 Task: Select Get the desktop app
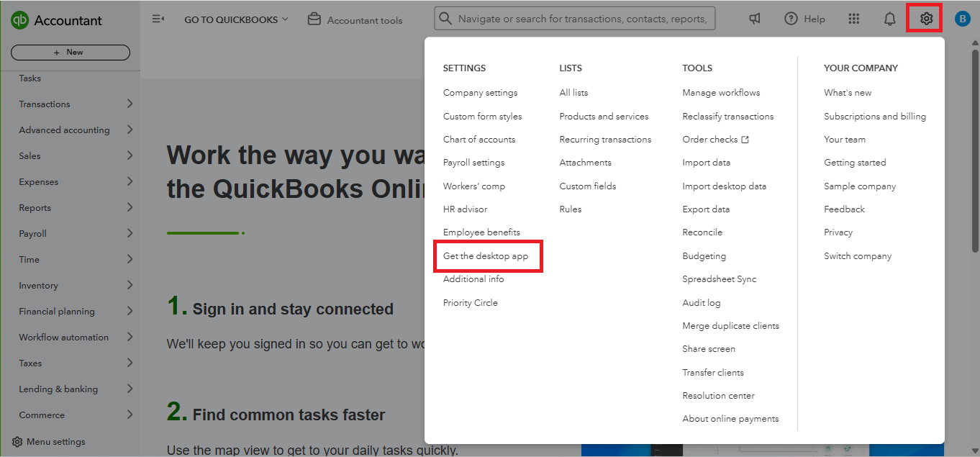tap(486, 256)
